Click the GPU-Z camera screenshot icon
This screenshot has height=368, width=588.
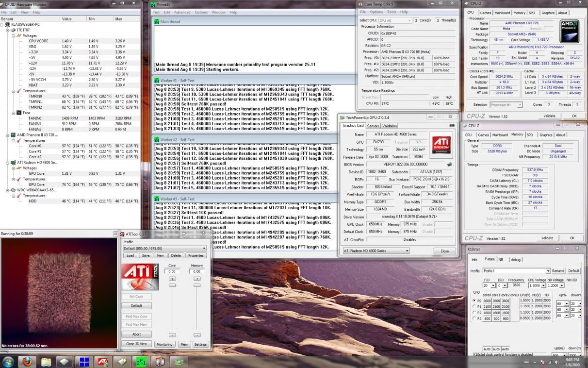[x=452, y=125]
